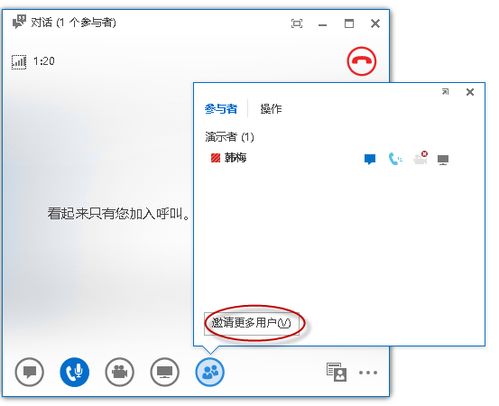The image size is (499, 406).
Task: Open the instant message chat bubble button
Action: 29,372
